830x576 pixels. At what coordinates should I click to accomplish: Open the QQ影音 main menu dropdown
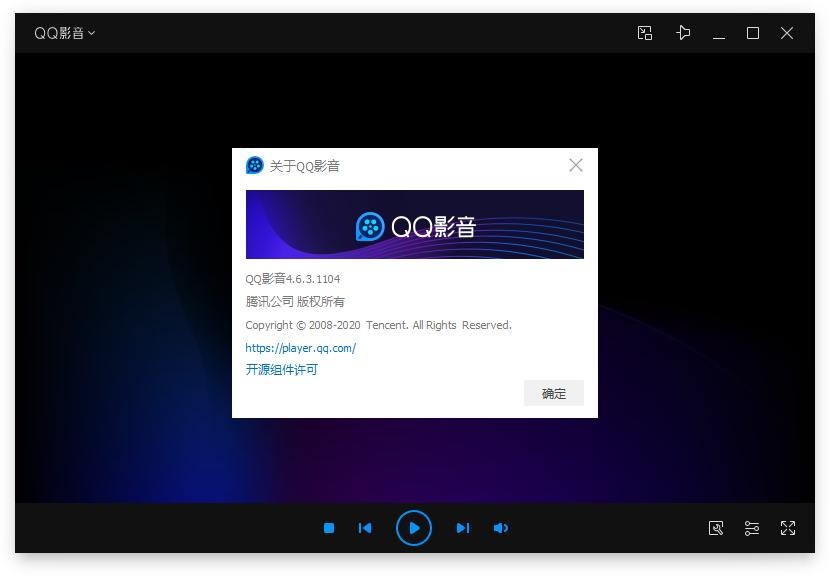point(64,33)
